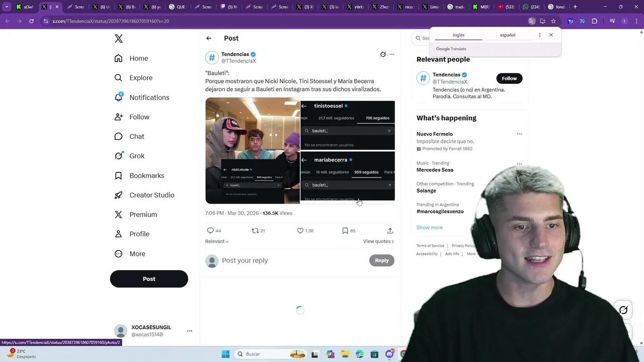Open the Windows Start menu
Image resolution: width=644 pixels, height=362 pixels.
(x=225, y=354)
